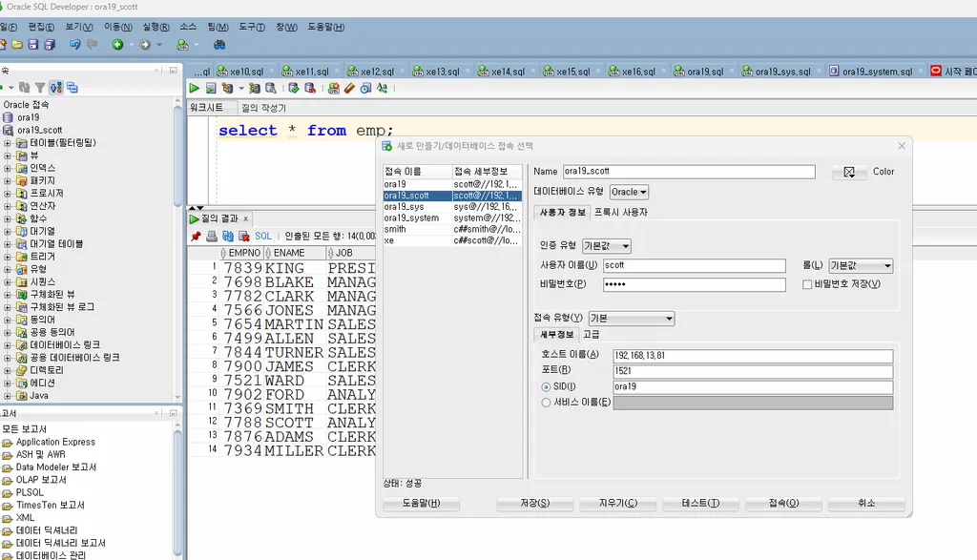Click the 지우기(C) button
Viewport: 977px width, 560px height.
618,504
